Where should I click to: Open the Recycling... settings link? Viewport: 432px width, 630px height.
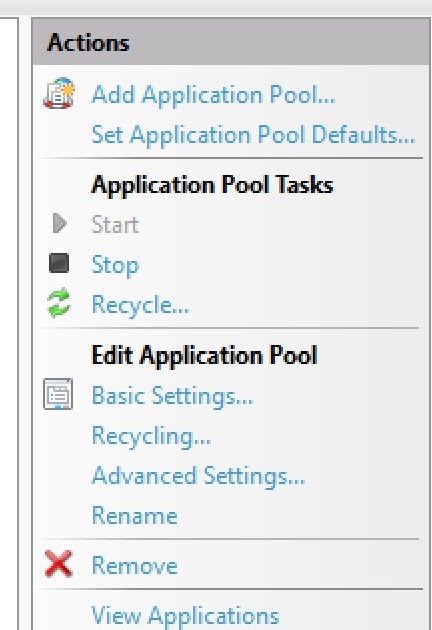[x=151, y=436]
